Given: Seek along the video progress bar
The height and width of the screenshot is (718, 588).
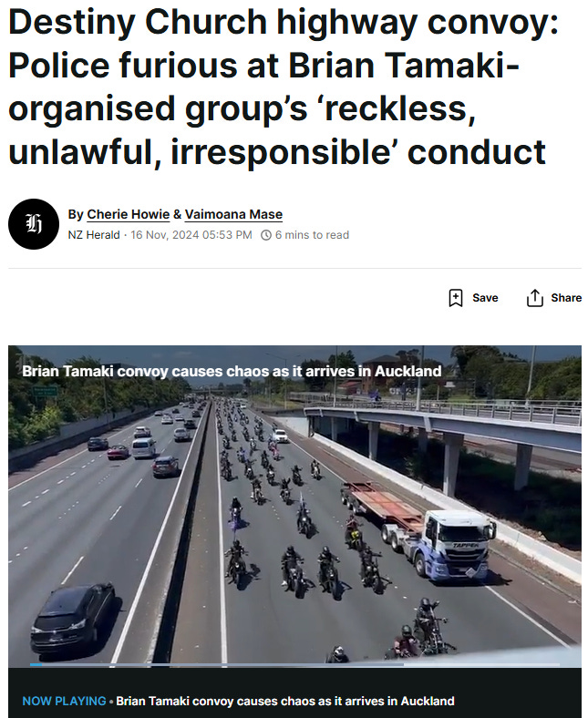Looking at the screenshot, I should [294, 664].
